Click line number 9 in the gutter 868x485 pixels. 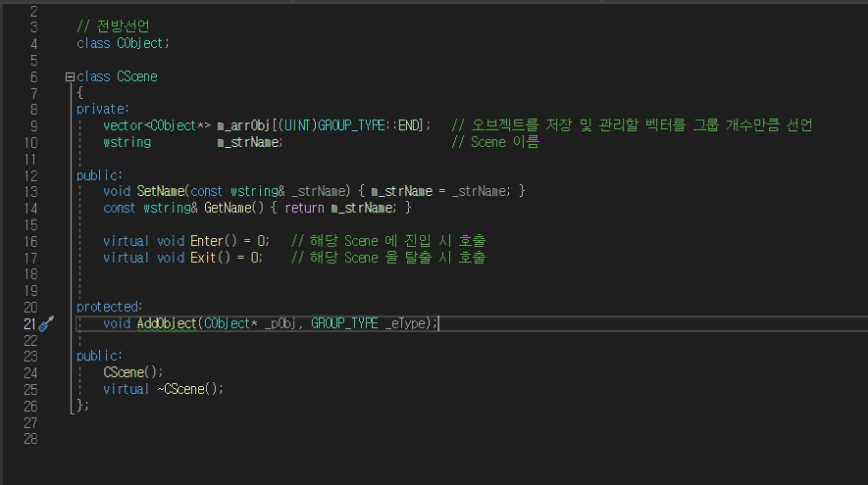point(33,126)
